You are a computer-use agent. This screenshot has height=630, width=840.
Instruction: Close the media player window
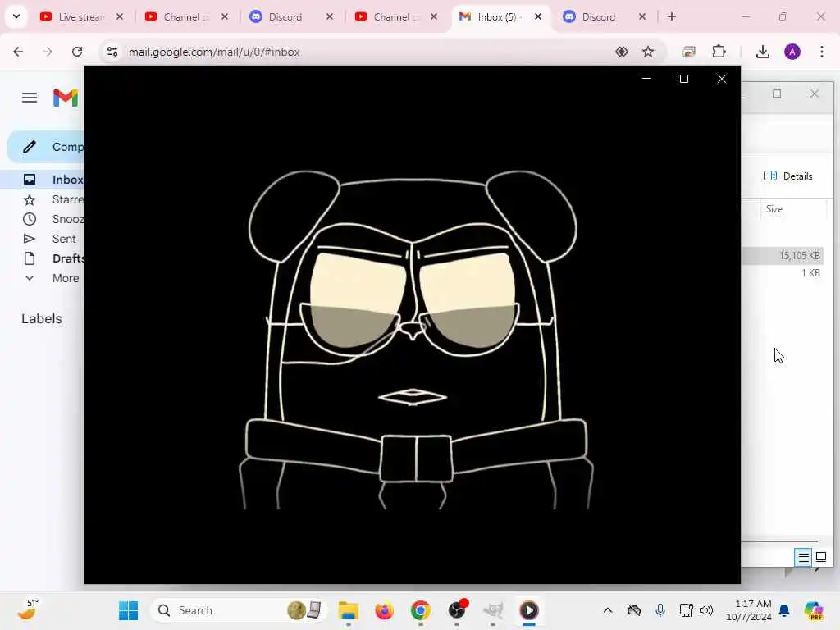coord(722,79)
